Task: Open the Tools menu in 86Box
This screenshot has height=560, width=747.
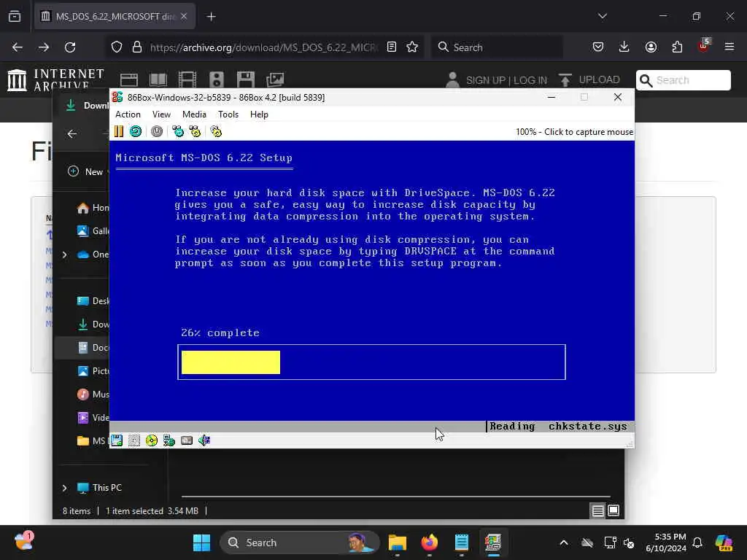Action: [x=228, y=114]
